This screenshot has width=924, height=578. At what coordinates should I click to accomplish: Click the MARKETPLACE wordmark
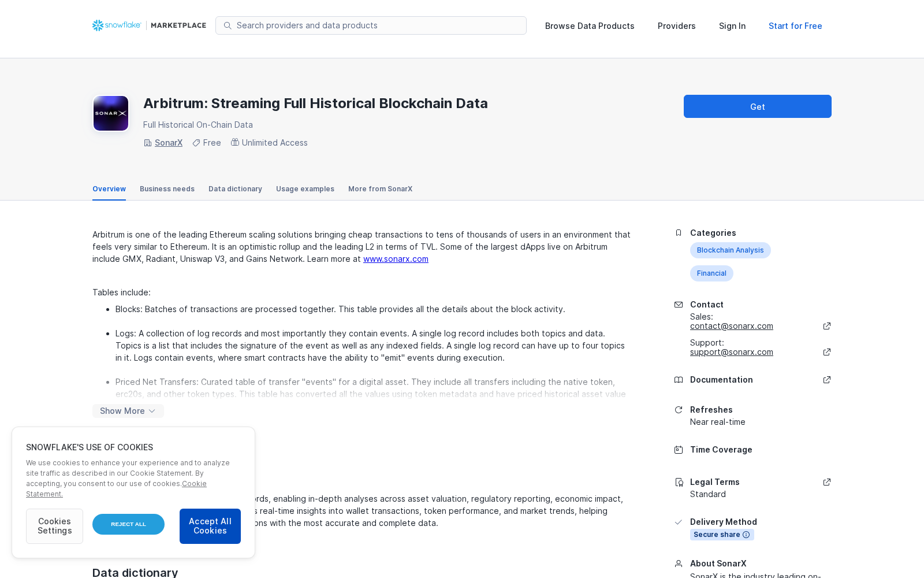click(x=178, y=25)
